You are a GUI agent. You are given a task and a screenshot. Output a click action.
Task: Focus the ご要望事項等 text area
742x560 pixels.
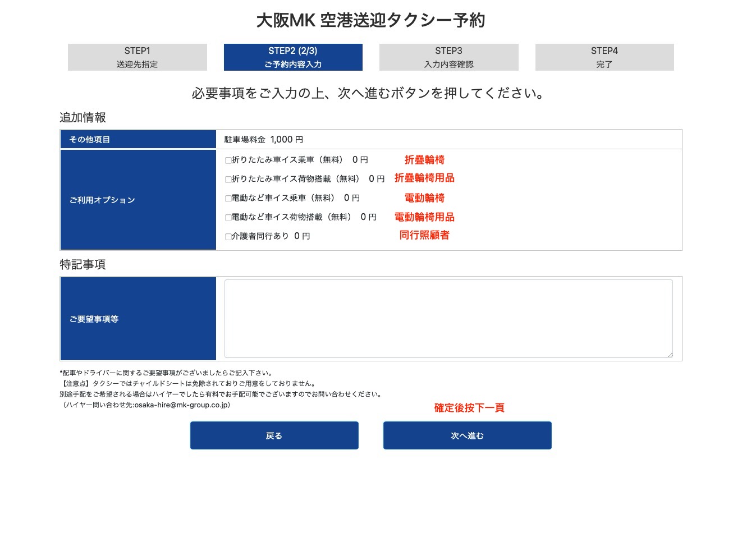click(x=448, y=318)
